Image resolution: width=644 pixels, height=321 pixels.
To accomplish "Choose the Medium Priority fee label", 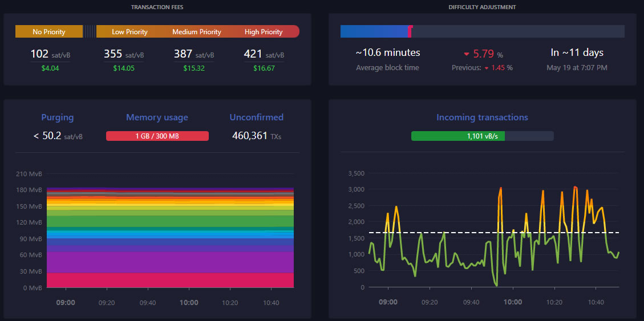I will coord(197,32).
